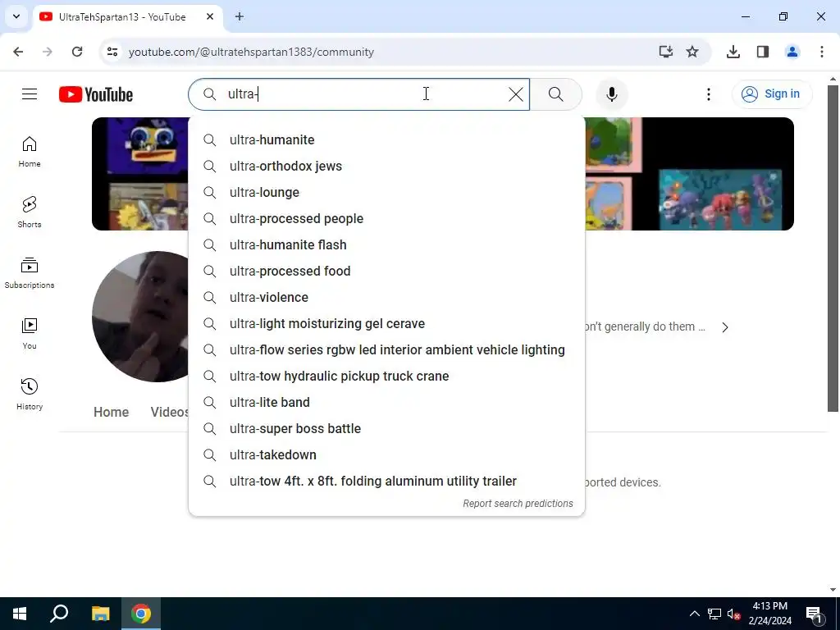Viewport: 840px width, 630px height.
Task: Open the Windows Start menu
Action: coord(20,614)
